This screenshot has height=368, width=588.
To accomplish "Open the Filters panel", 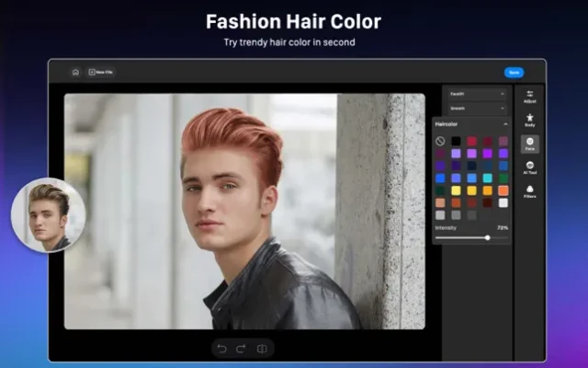I will 530,192.
